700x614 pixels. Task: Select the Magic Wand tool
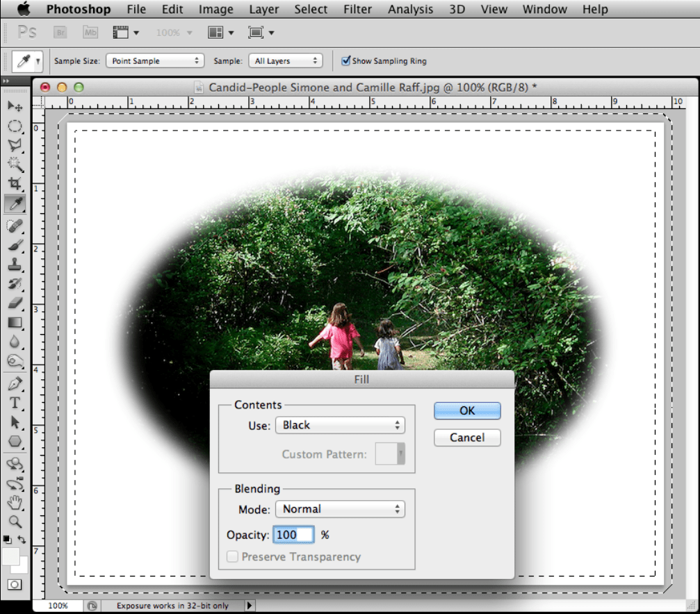(15, 164)
